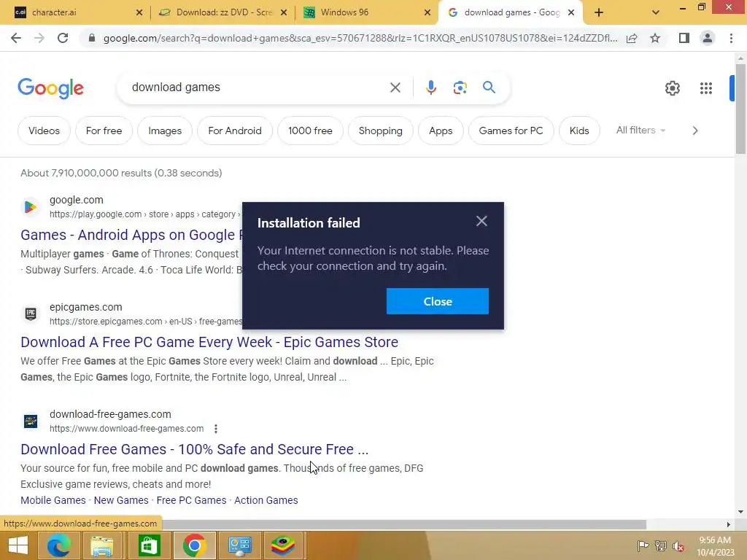The height and width of the screenshot is (560, 747).
Task: Switch to Chrome in taskbar
Action: (x=194, y=545)
